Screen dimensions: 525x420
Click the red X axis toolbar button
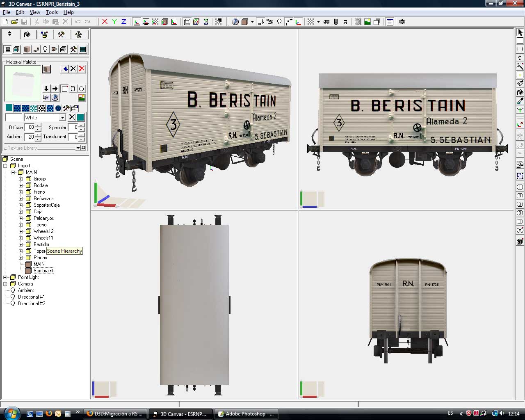tap(105, 22)
